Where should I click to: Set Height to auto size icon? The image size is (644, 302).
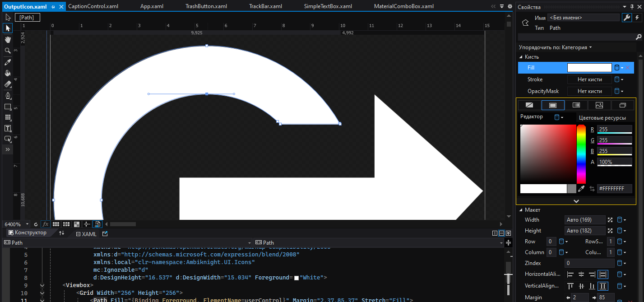pos(610,231)
